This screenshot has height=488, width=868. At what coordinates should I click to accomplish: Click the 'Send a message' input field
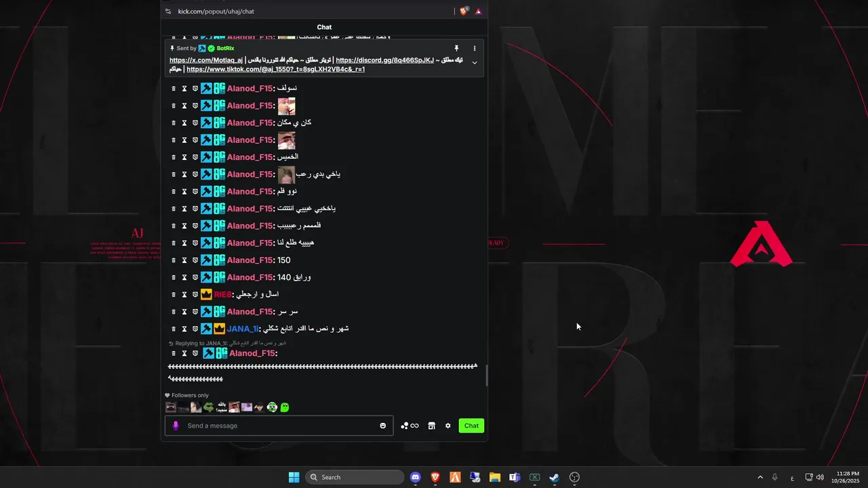pos(279,426)
